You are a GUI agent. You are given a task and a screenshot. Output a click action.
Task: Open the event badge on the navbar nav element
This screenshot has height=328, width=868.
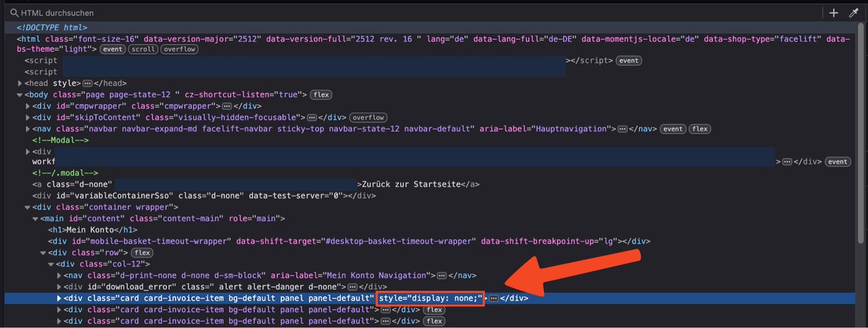point(673,129)
